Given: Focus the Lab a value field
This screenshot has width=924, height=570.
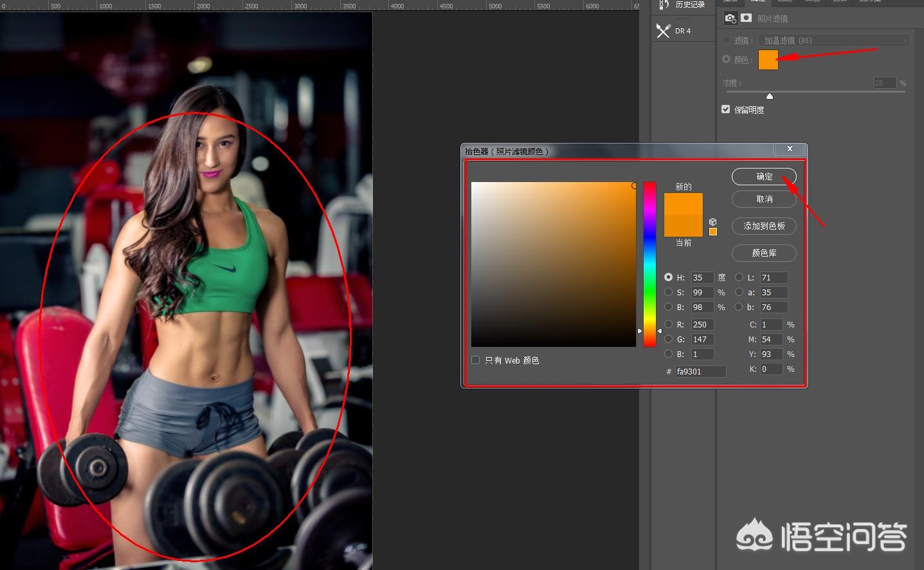Looking at the screenshot, I should tap(774, 292).
